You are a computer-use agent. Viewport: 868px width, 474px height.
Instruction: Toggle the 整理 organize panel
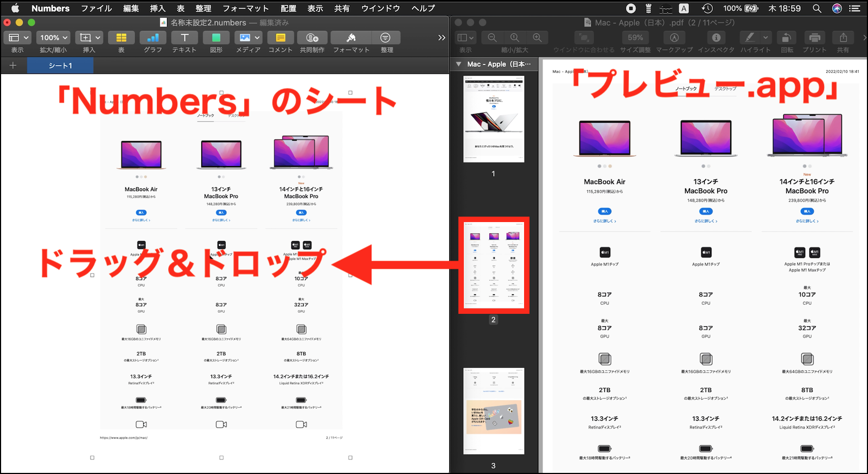[x=386, y=37]
